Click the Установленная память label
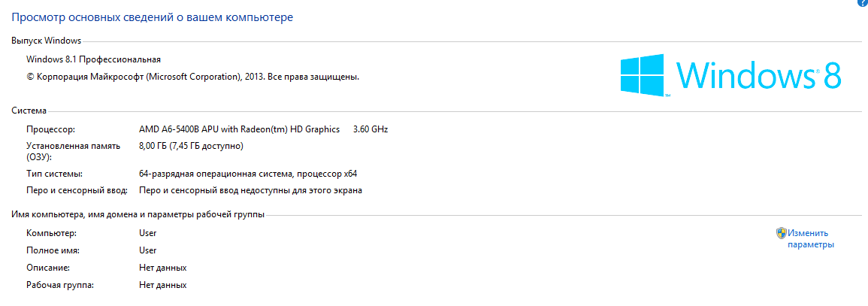868x306 pixels. (73, 146)
